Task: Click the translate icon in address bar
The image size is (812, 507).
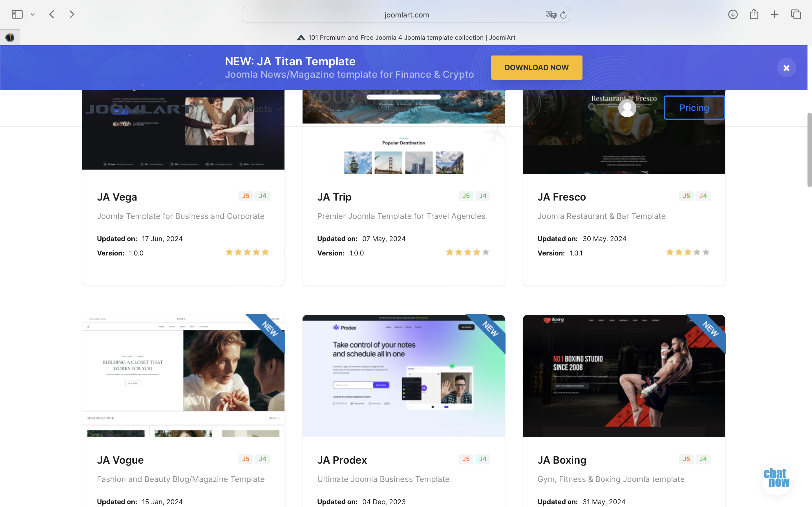Action: pyautogui.click(x=551, y=15)
